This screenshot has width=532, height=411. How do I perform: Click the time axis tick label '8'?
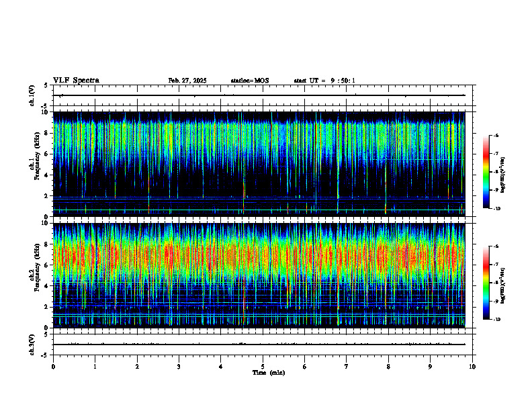(388, 367)
